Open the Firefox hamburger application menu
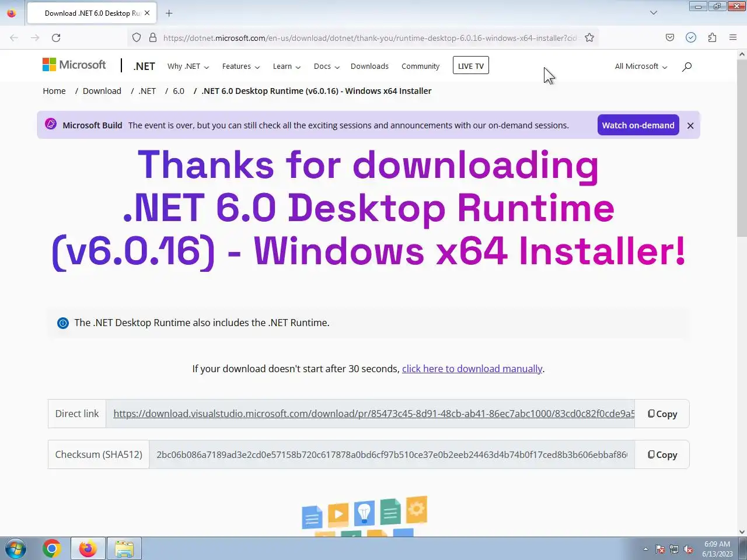The width and height of the screenshot is (747, 560). pos(733,38)
